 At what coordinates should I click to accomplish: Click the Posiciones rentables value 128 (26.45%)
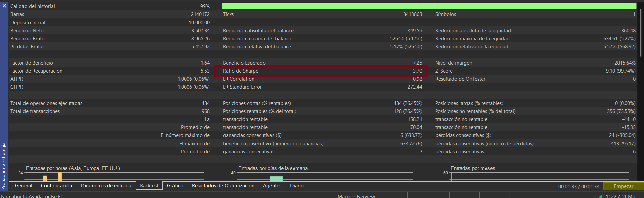(408, 111)
